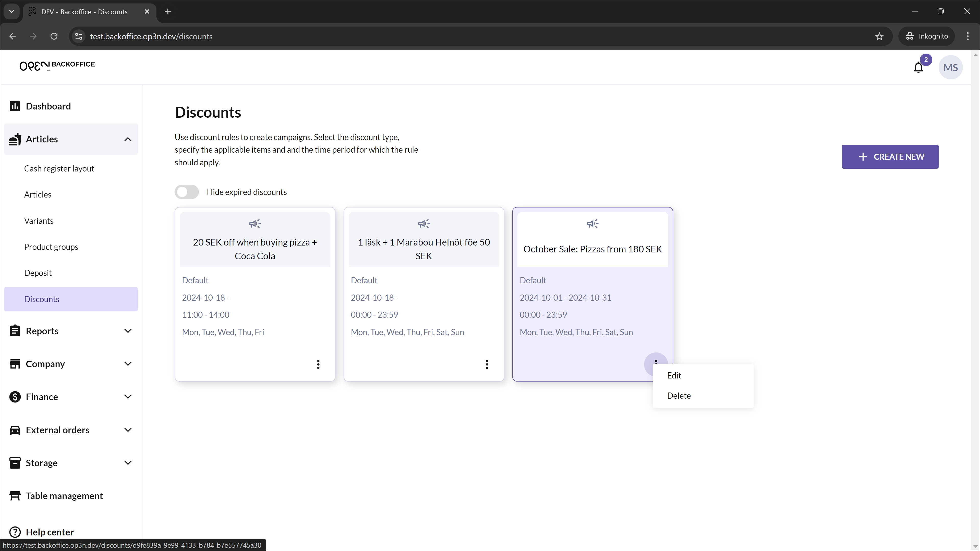Open Cash register layout page

[59, 168]
